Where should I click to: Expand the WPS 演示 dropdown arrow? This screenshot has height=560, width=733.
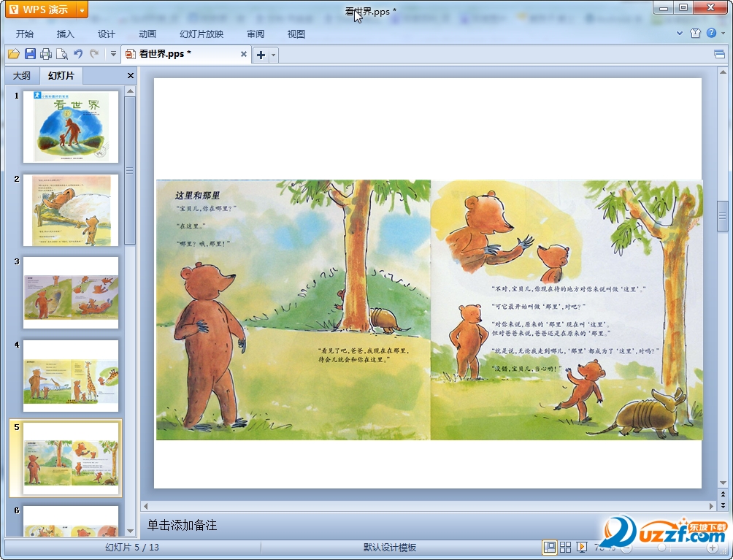(82, 9)
